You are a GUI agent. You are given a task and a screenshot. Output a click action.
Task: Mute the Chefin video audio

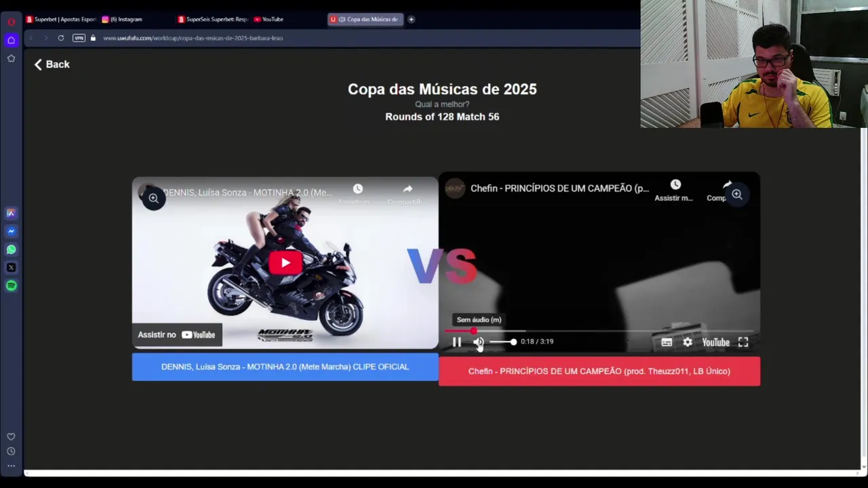click(479, 342)
